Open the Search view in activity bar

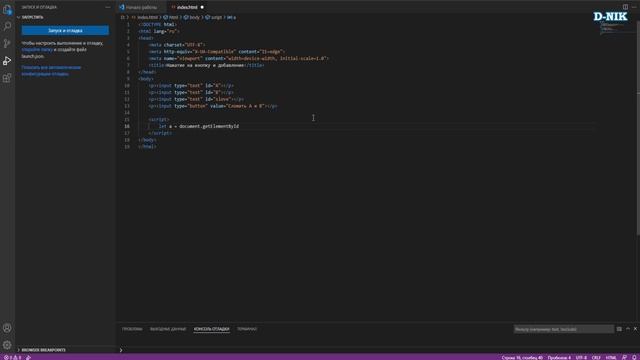pyautogui.click(x=7, y=27)
